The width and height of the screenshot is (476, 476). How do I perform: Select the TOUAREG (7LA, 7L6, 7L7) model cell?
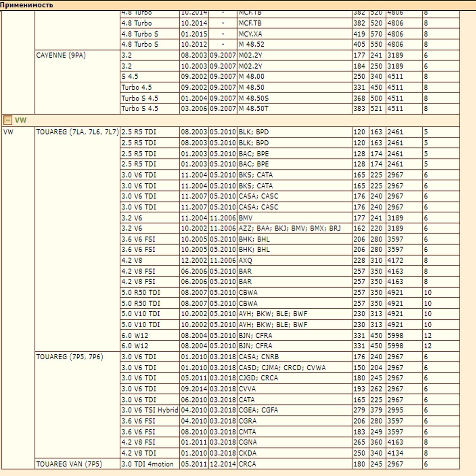77,132
